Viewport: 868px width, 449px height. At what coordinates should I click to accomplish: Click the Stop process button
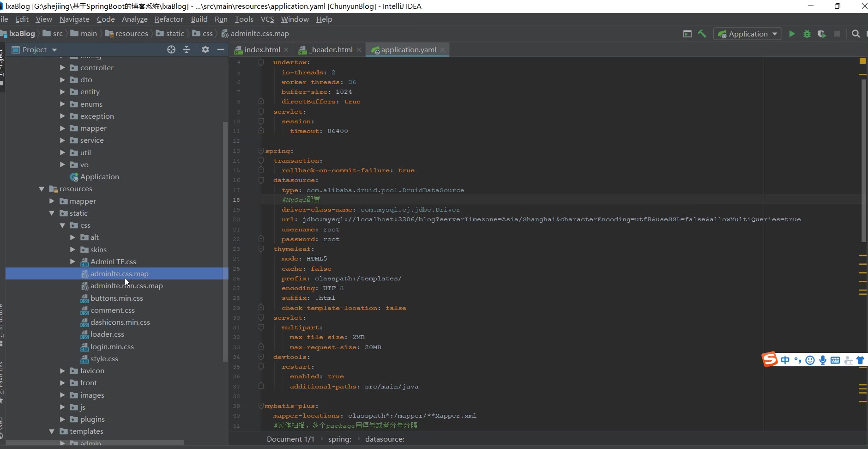point(837,34)
